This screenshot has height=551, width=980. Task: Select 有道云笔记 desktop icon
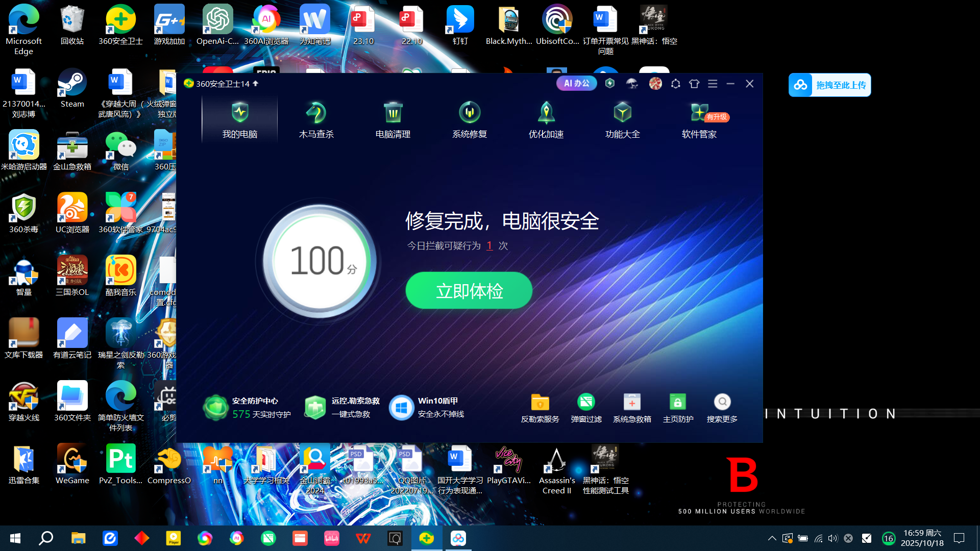[x=72, y=339]
